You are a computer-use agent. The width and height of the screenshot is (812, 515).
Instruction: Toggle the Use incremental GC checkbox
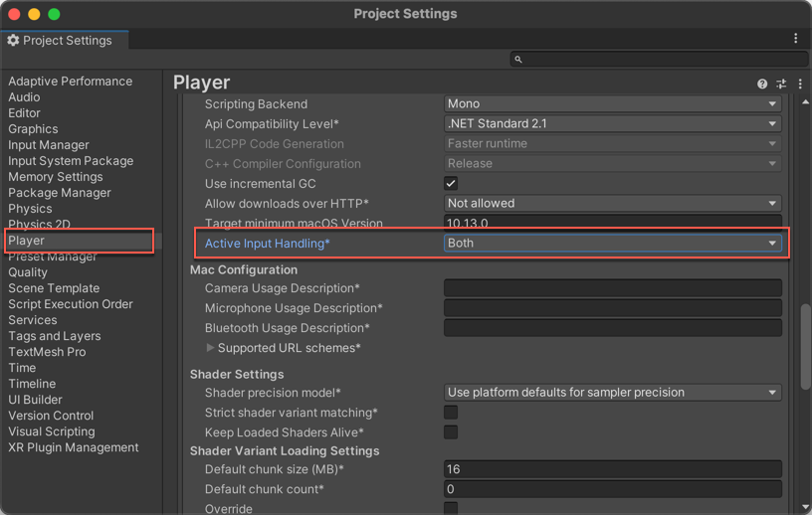(451, 184)
